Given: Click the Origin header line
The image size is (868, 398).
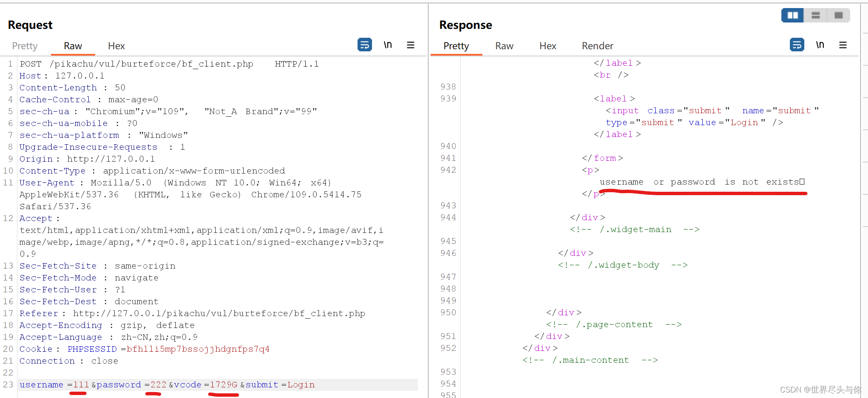Looking at the screenshot, I should pyautogui.click(x=87, y=159).
